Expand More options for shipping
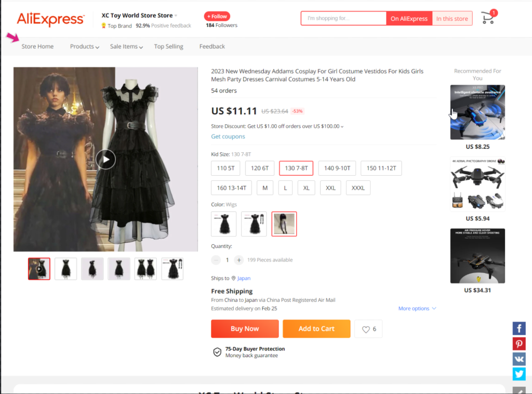Screen dimensions: 532x394 pyautogui.click(x=417, y=309)
